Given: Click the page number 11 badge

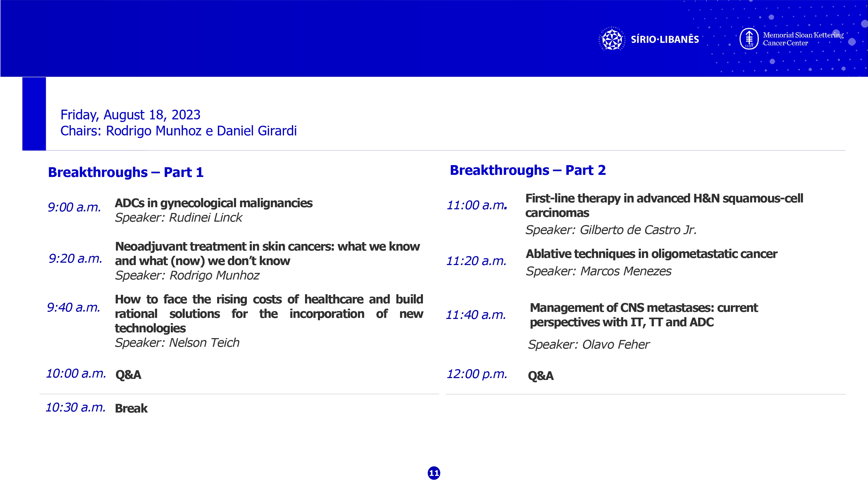Looking at the screenshot, I should 434,473.
